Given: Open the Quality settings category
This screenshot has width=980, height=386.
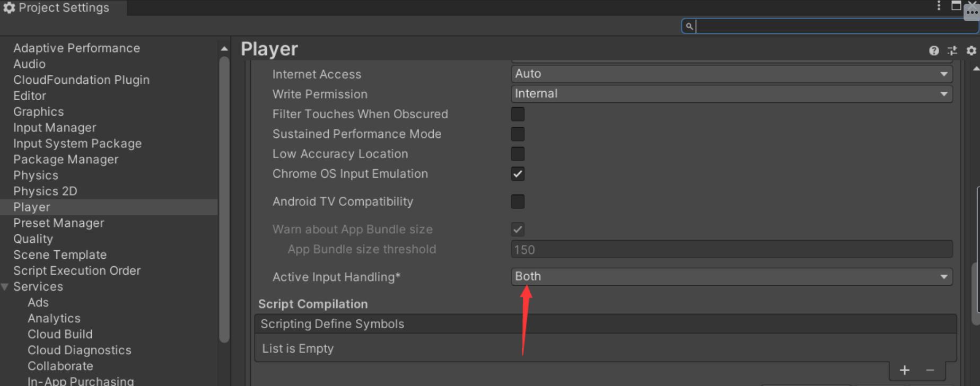Looking at the screenshot, I should pyautogui.click(x=33, y=239).
